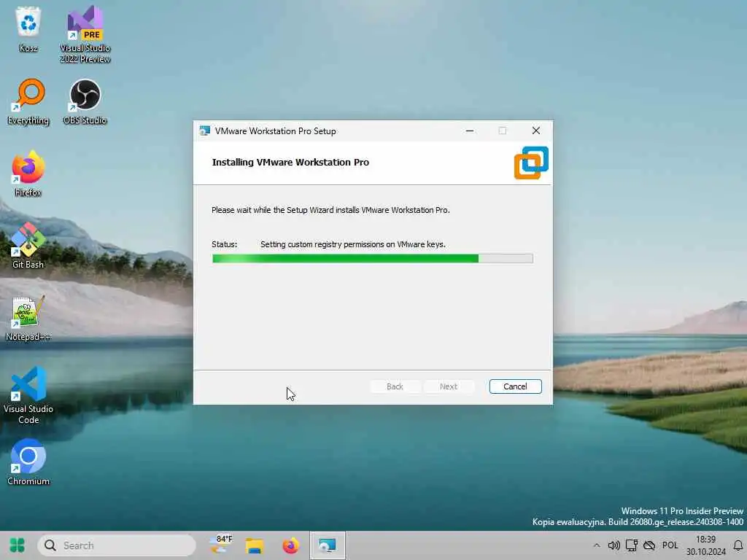Screen dimensions: 747x560
Task: Open the network tray icon
Action: 632,545
